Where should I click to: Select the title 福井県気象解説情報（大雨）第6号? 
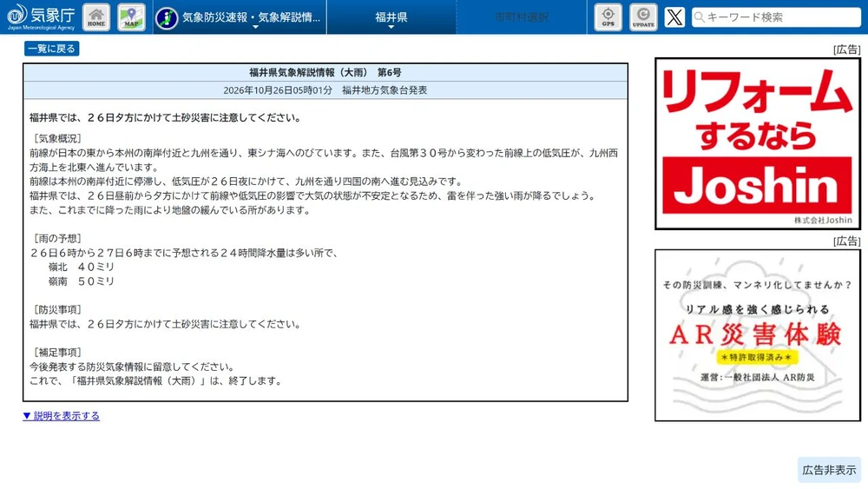pyautogui.click(x=325, y=73)
